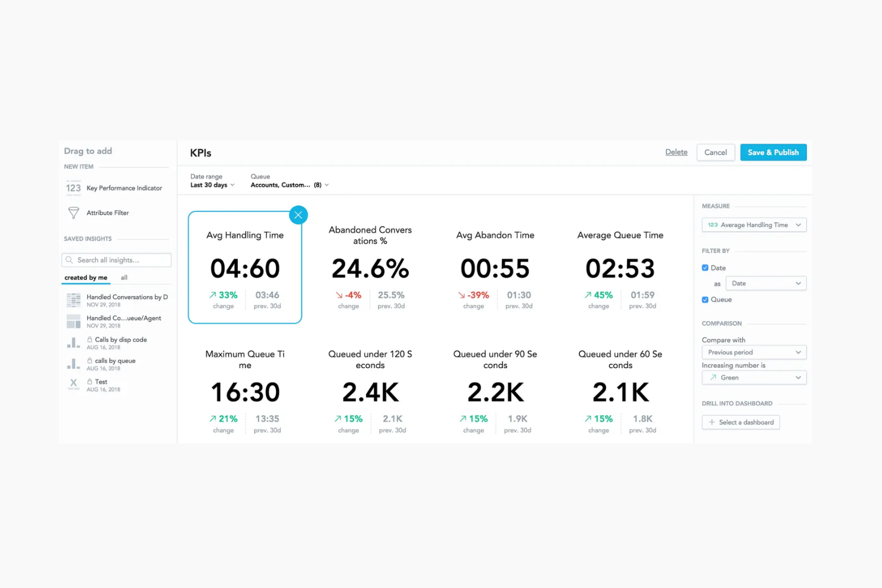882x588 pixels.
Task: Open the Average Handling Time measure dropdown
Action: coord(754,225)
